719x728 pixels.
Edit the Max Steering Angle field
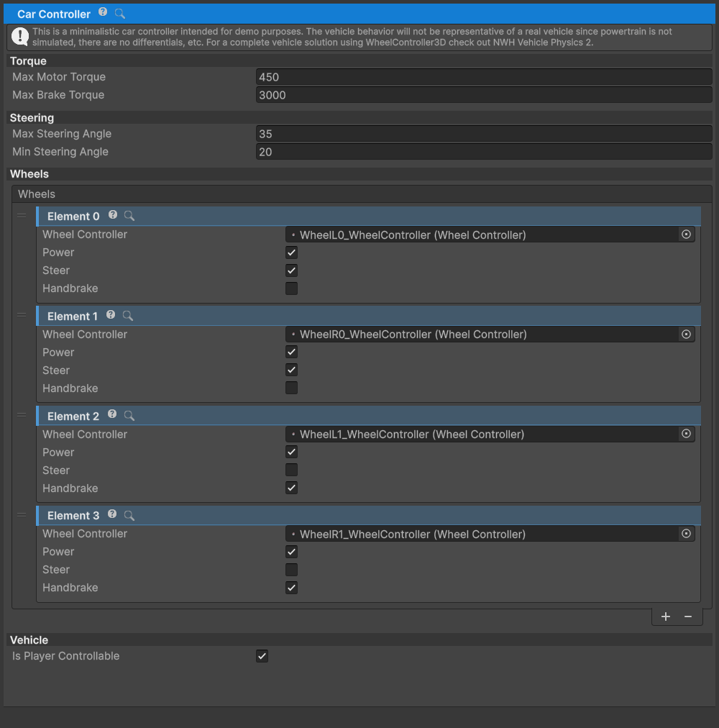point(484,134)
